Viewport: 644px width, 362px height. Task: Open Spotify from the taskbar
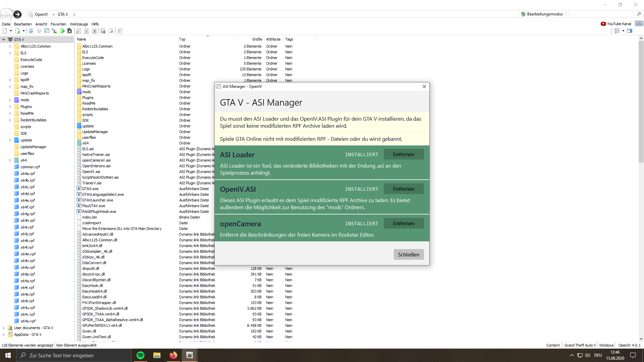[x=141, y=355]
